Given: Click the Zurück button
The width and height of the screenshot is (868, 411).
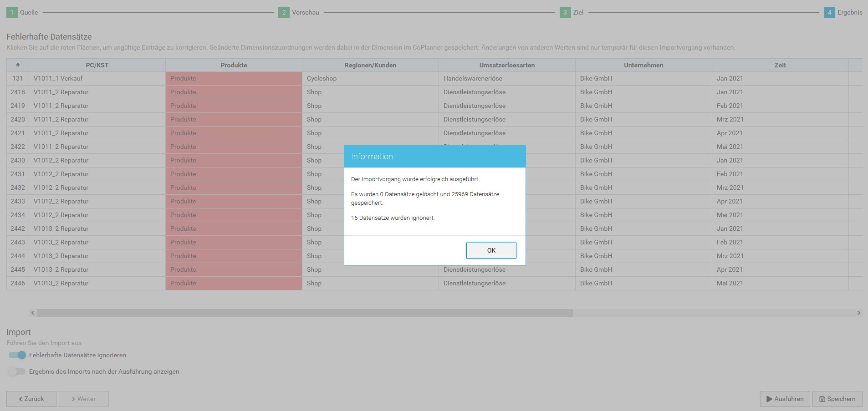Looking at the screenshot, I should tap(31, 399).
